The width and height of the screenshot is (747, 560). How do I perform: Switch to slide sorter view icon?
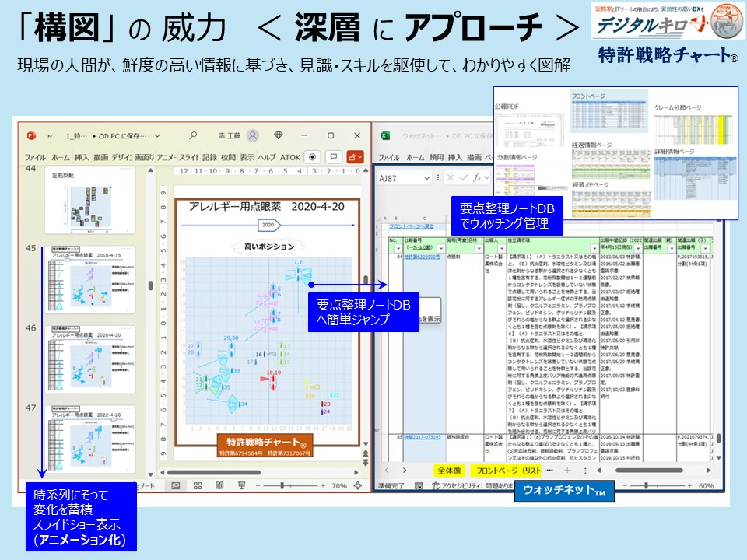[x=198, y=485]
